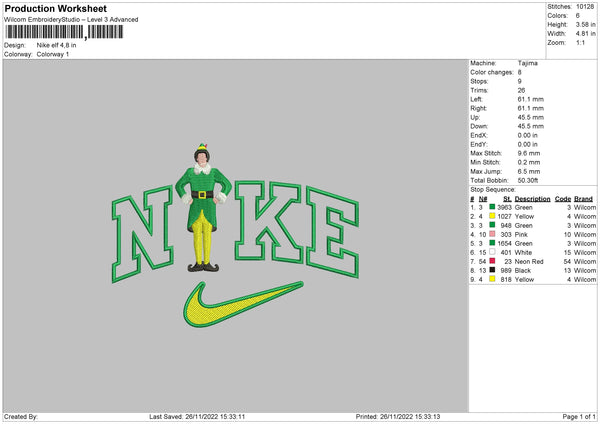Image resolution: width=600 pixels, height=424 pixels.
Task: Click the 'Last Saved: 26/11/2022 15:33:11' footer text
Action: (197, 417)
